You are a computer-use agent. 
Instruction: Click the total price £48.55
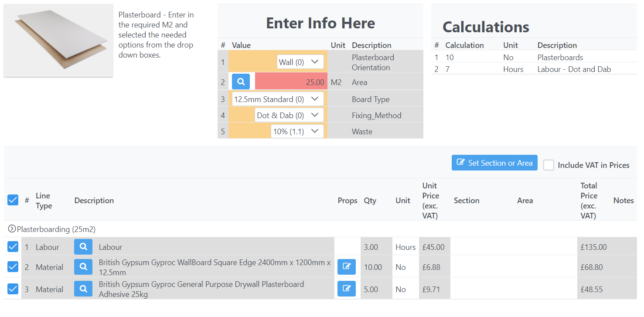[x=592, y=289]
